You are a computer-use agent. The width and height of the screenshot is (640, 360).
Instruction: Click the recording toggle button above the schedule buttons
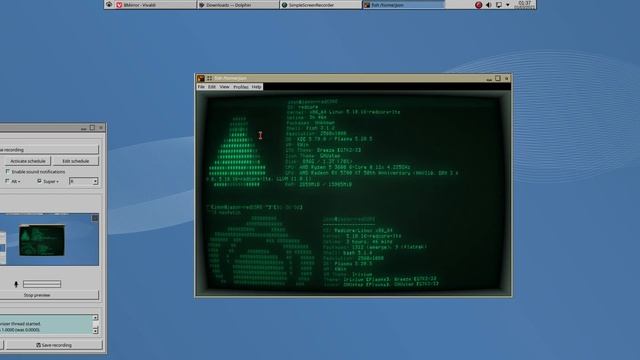click(49, 150)
